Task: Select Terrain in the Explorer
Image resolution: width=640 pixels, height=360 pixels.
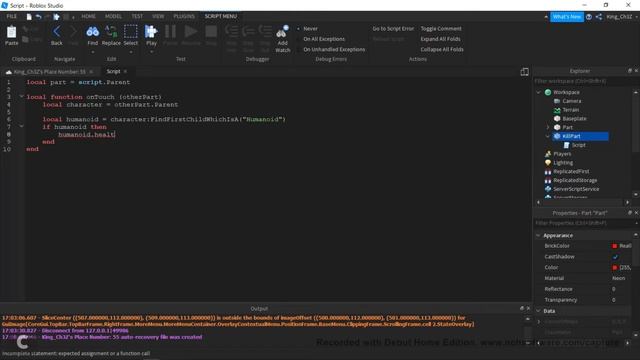Action: pyautogui.click(x=571, y=110)
